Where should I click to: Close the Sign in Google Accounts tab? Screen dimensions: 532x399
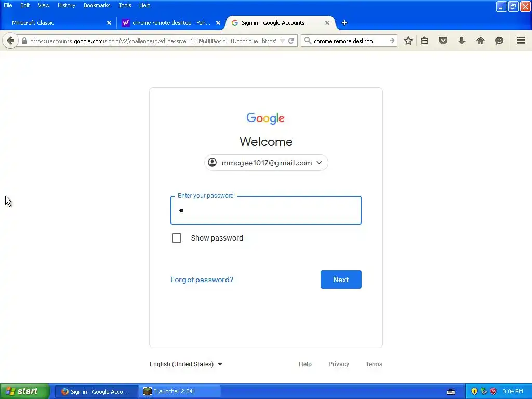[x=327, y=23]
